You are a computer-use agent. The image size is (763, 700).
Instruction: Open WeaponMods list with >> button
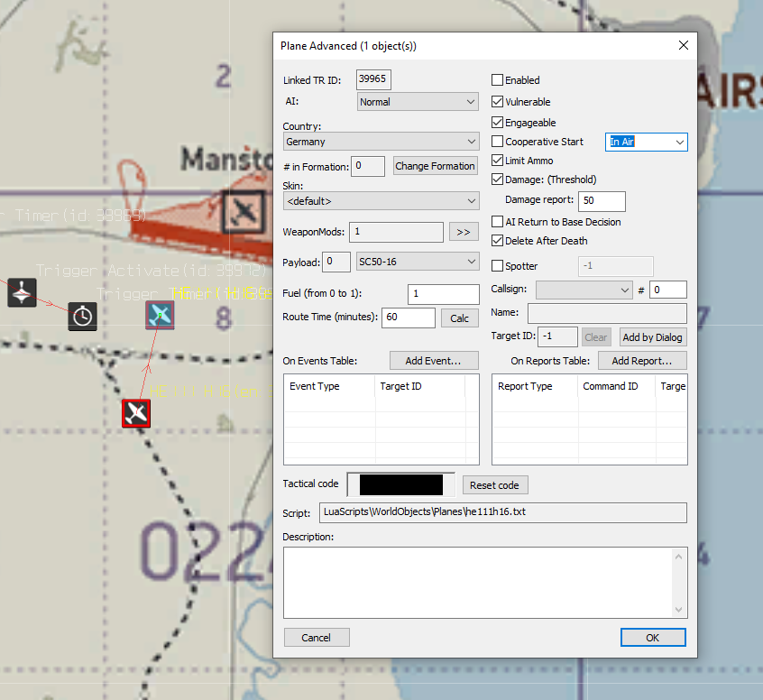[x=464, y=232]
